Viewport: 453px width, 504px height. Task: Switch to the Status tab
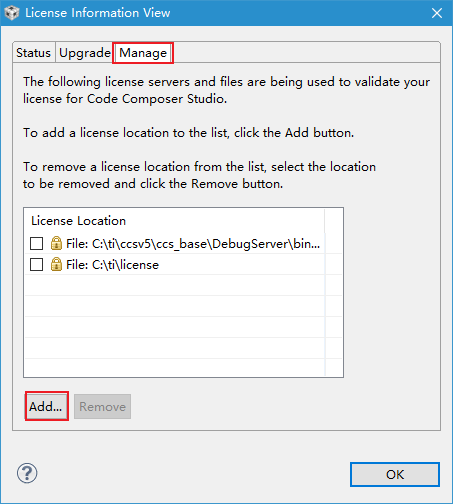click(34, 53)
